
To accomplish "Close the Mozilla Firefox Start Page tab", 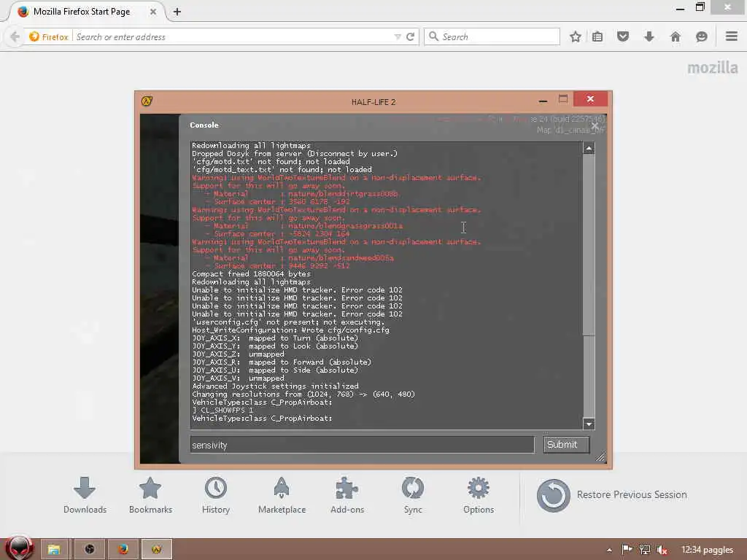I will [153, 12].
